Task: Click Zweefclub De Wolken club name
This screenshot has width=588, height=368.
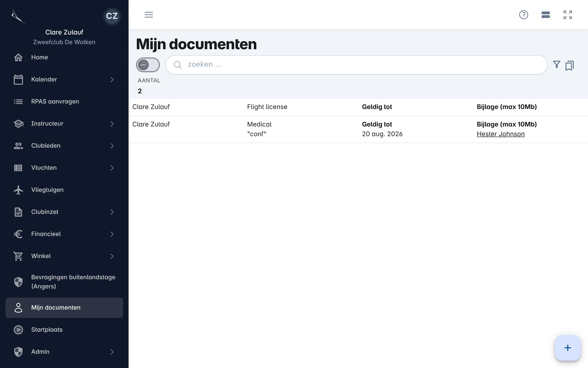Action: [64, 42]
